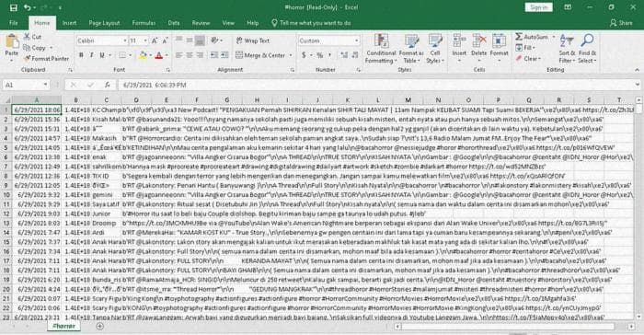The width and height of the screenshot is (644, 335).
Task: Select the #horror sheet tab
Action: pos(64,326)
